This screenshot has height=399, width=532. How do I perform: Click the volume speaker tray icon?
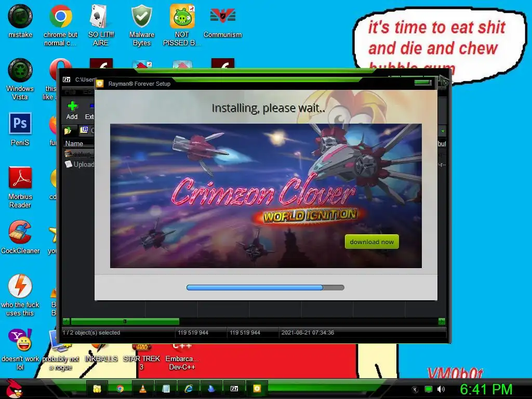[441, 389]
